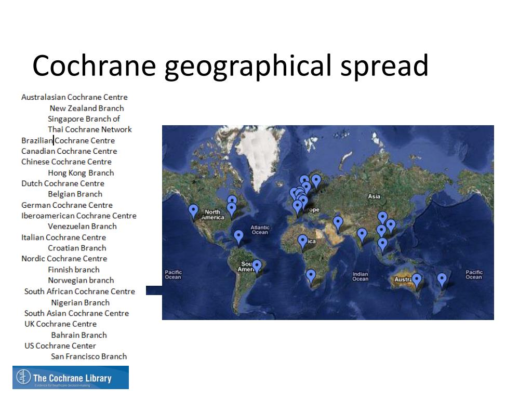Click the North America map label

212,215
